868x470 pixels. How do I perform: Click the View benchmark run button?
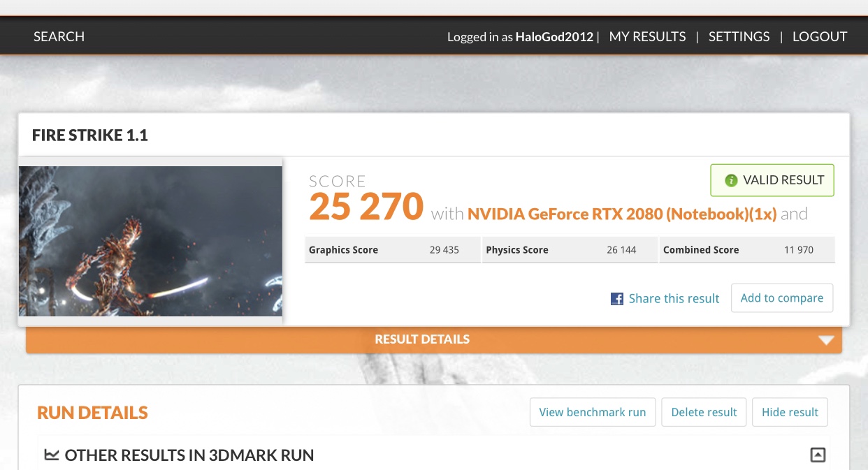tap(593, 412)
